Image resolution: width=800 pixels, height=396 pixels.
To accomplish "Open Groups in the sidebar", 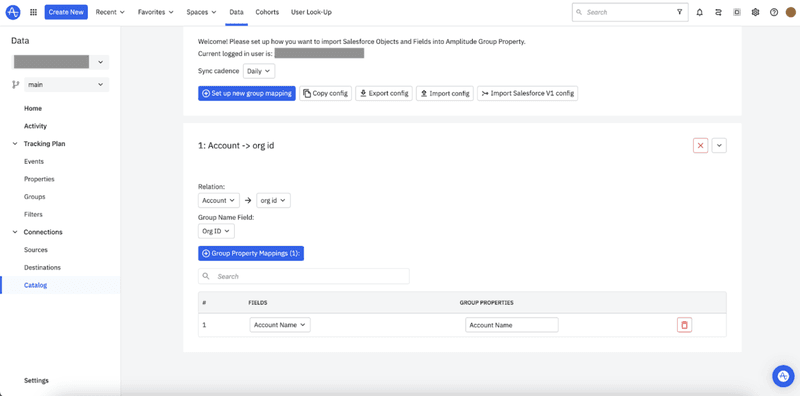I will [35, 196].
